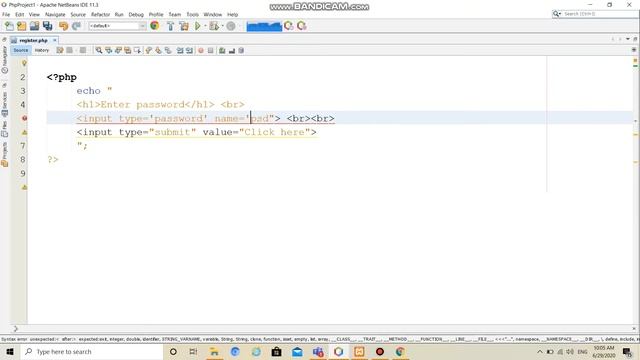640x360 pixels.
Task: Click the first reload icon after memory bar
Action: click(x=289, y=26)
